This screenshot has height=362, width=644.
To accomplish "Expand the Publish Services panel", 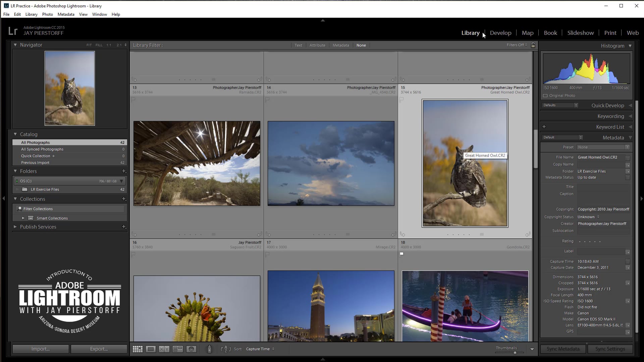I will (x=15, y=227).
